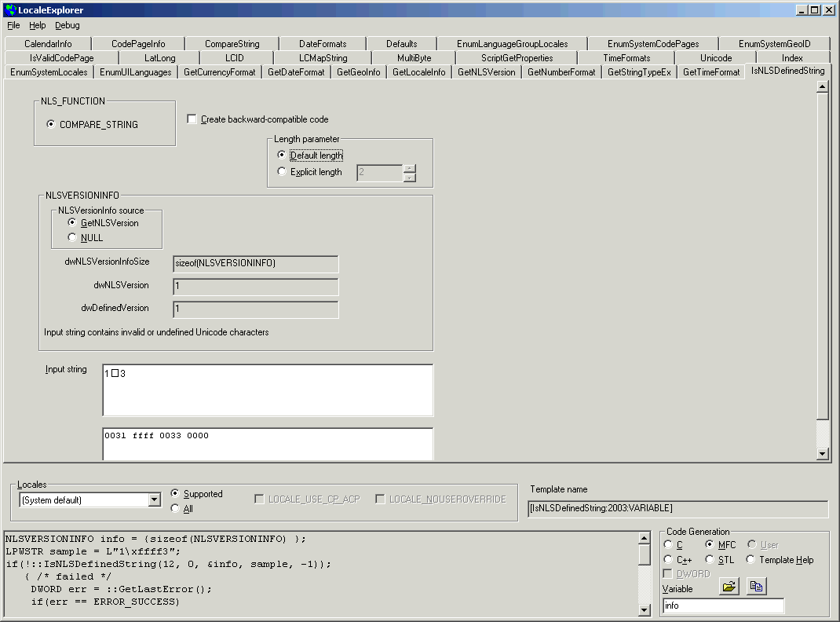Go to the ScriptGetProperties tab
This screenshot has width=840, height=622.
(x=517, y=58)
